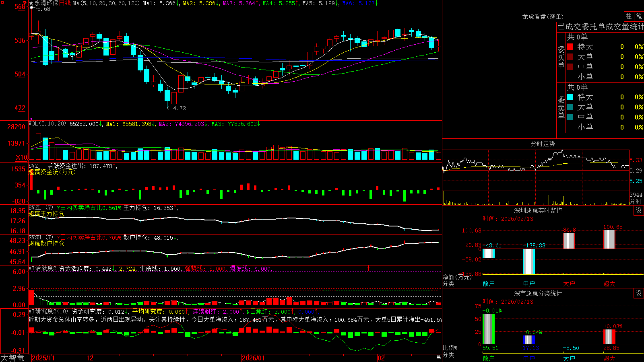Click the 分时走势 panel title
The height and width of the screenshot is (362, 644).
[x=543, y=144]
